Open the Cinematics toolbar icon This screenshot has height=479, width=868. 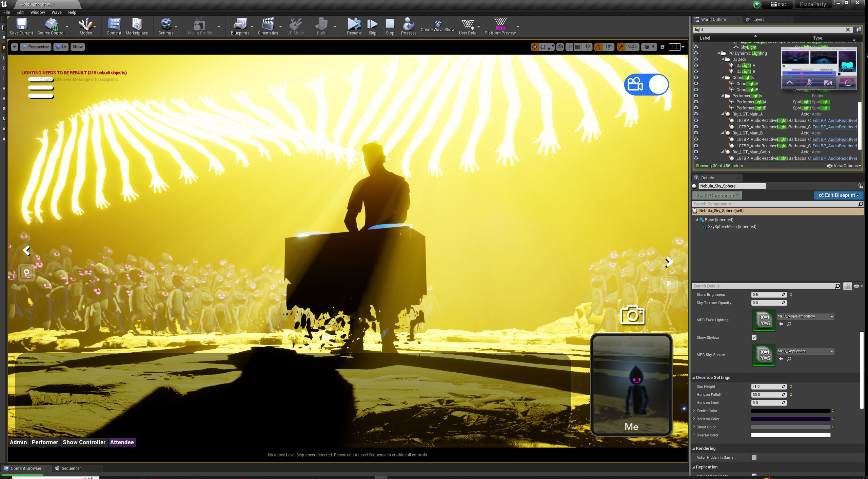(x=268, y=26)
